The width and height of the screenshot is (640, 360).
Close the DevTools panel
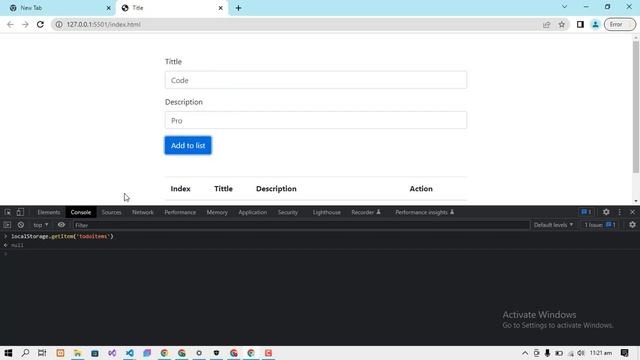pos(632,212)
